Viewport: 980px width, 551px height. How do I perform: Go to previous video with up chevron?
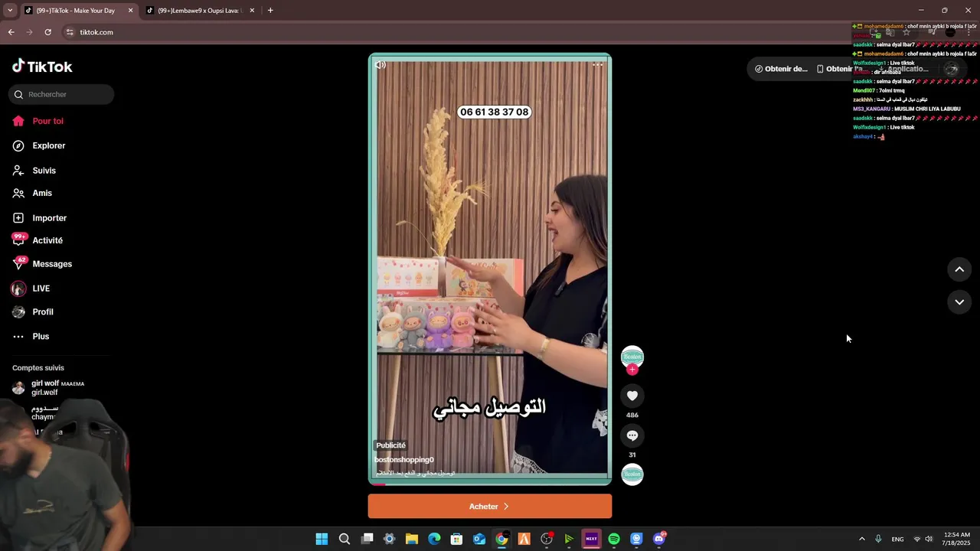pyautogui.click(x=959, y=269)
